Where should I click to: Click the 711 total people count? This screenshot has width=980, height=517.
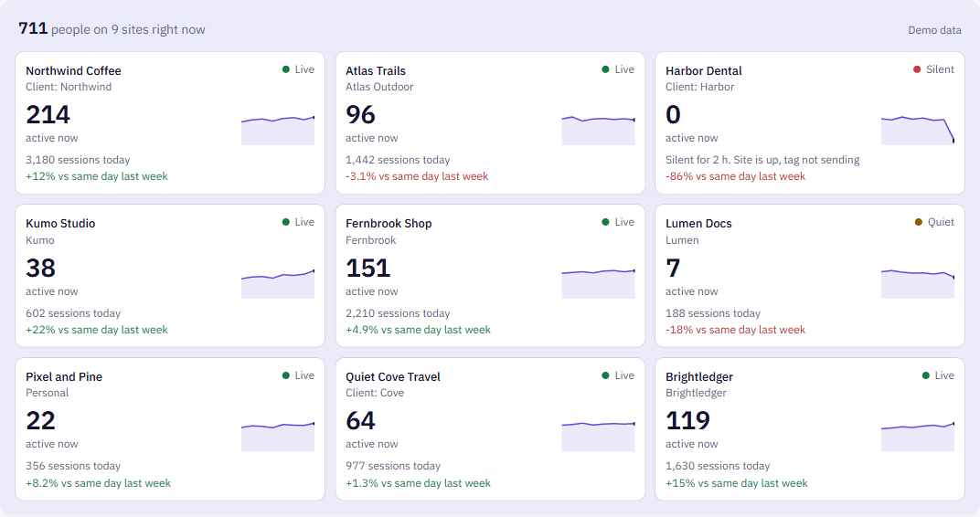point(33,28)
